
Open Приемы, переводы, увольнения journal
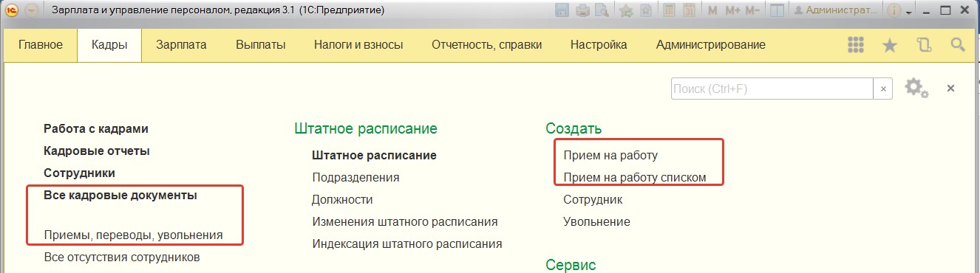coord(133,235)
